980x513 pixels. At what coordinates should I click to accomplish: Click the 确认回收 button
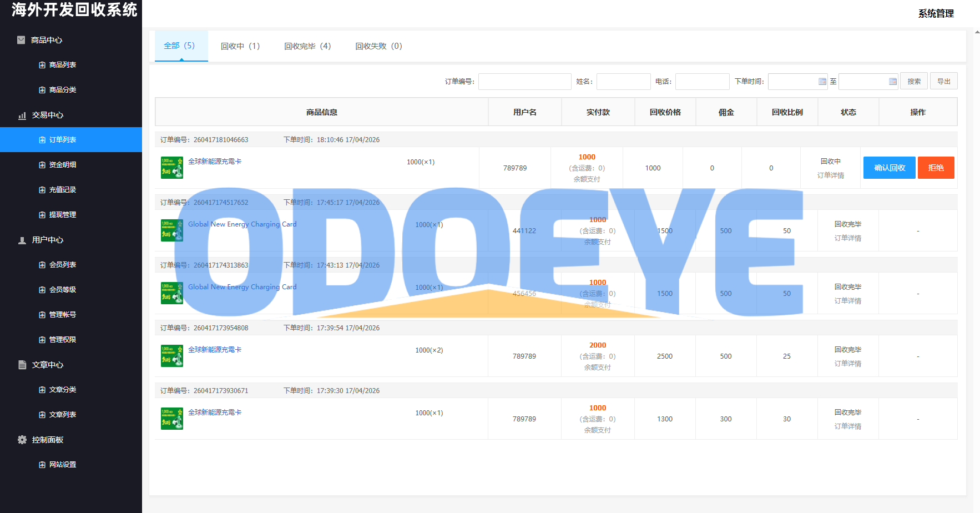[x=890, y=168]
